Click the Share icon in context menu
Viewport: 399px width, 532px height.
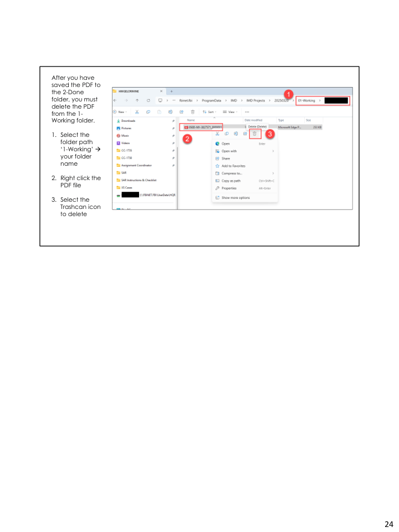coord(245,134)
